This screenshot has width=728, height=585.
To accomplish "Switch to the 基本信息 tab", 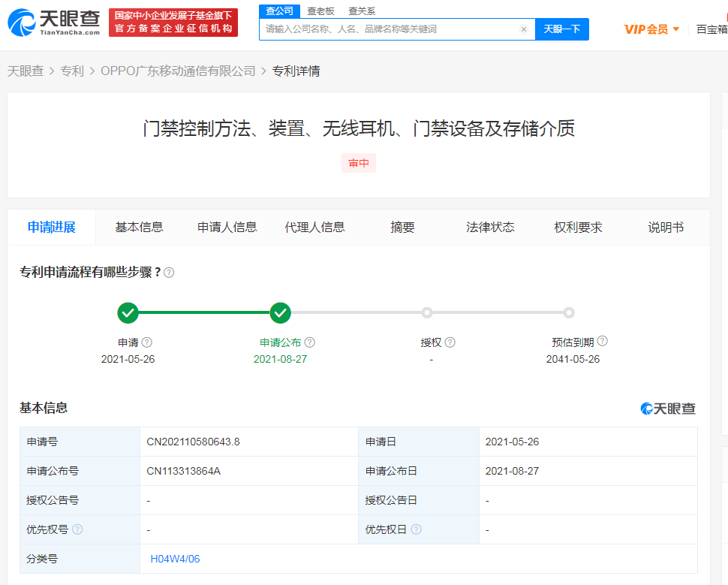I will pos(140,228).
